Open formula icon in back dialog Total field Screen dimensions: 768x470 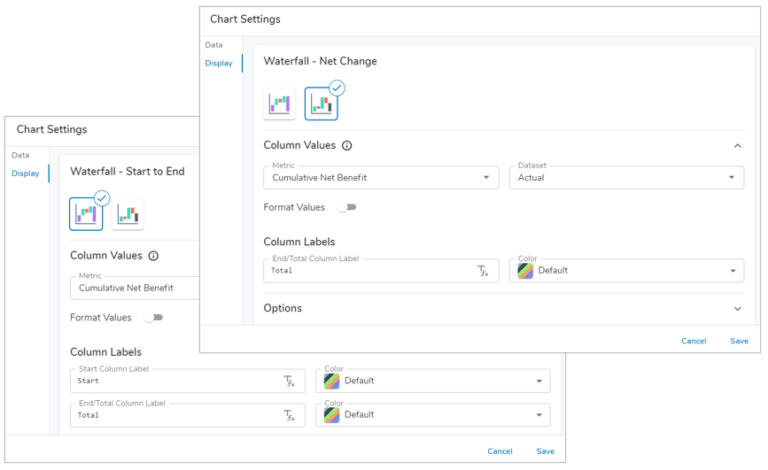click(x=289, y=415)
